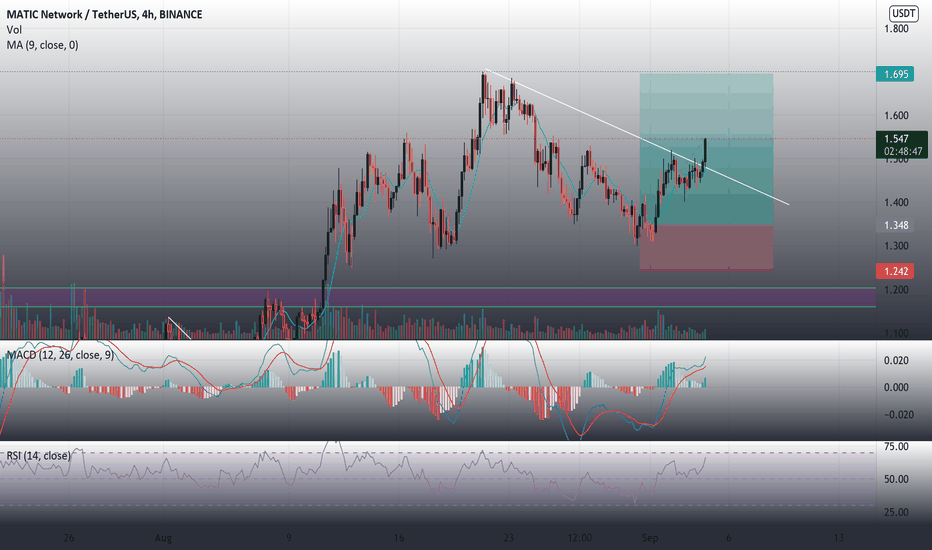Click the 25.00 RSI scale label
Image resolution: width=932 pixels, height=550 pixels.
point(896,512)
